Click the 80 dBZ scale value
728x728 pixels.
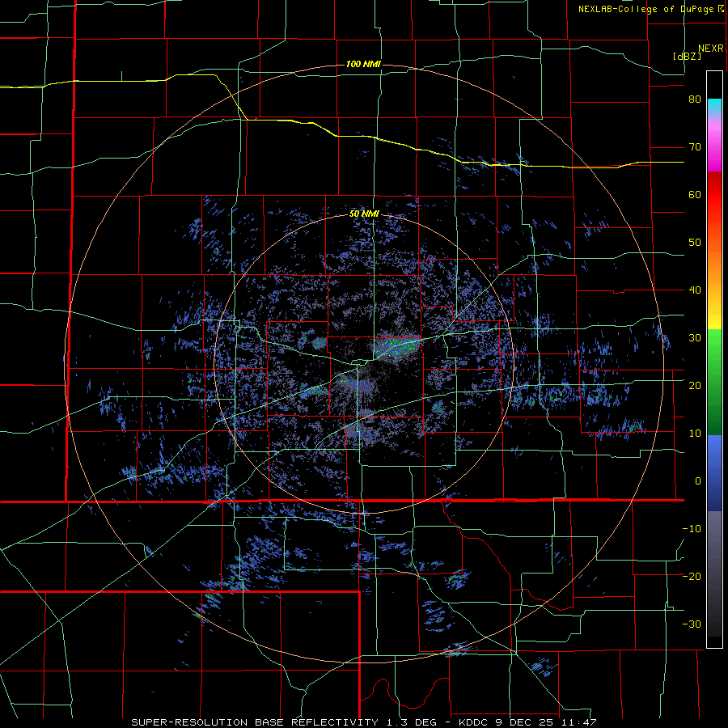tap(695, 99)
